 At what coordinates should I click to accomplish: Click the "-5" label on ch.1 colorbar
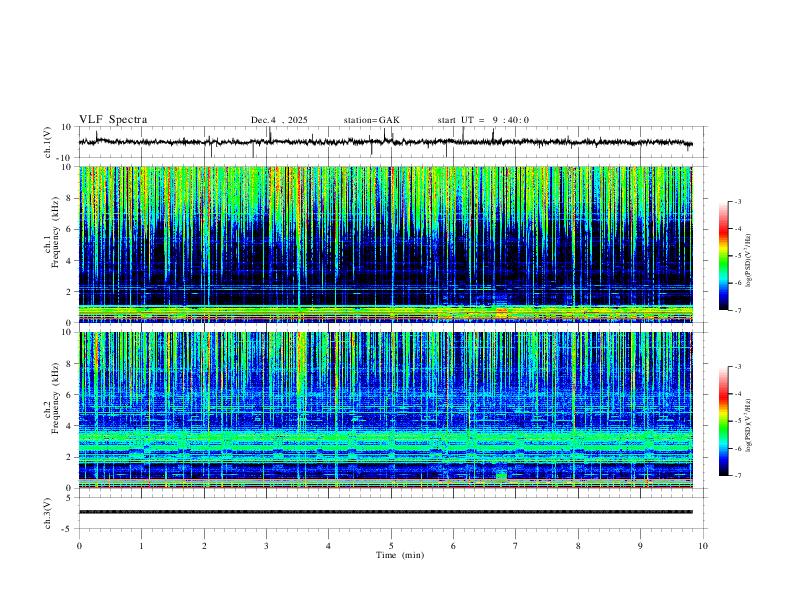(737, 256)
